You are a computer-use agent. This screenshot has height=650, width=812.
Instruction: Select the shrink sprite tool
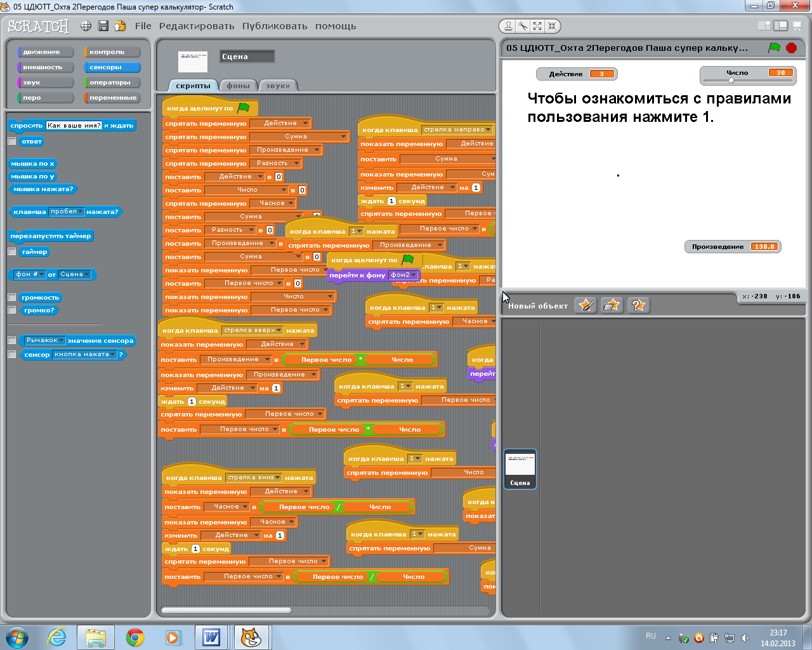point(552,26)
